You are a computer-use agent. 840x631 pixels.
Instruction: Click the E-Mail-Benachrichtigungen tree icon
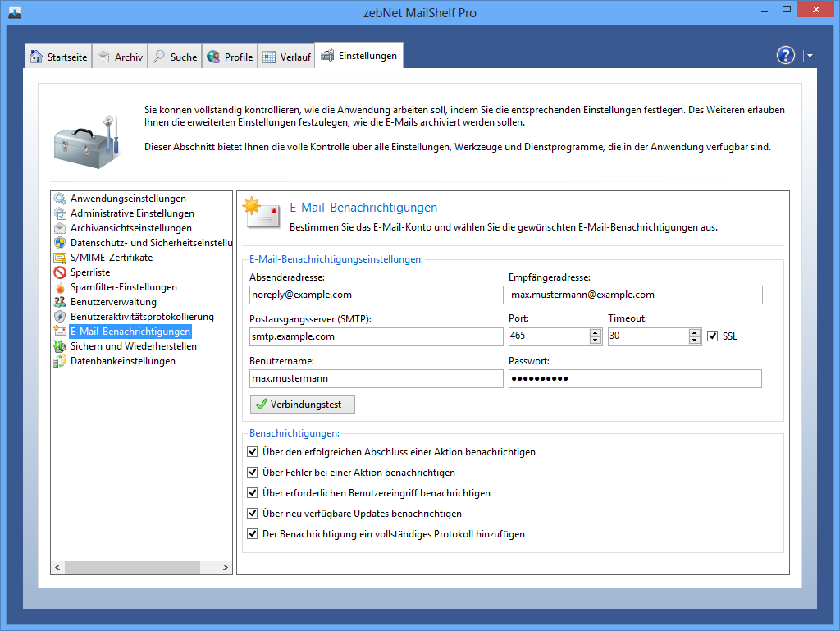coord(60,331)
